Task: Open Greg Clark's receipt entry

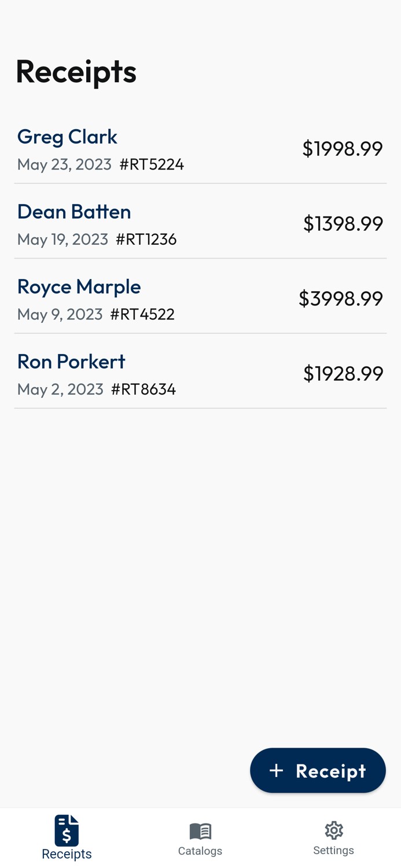Action: tap(200, 148)
